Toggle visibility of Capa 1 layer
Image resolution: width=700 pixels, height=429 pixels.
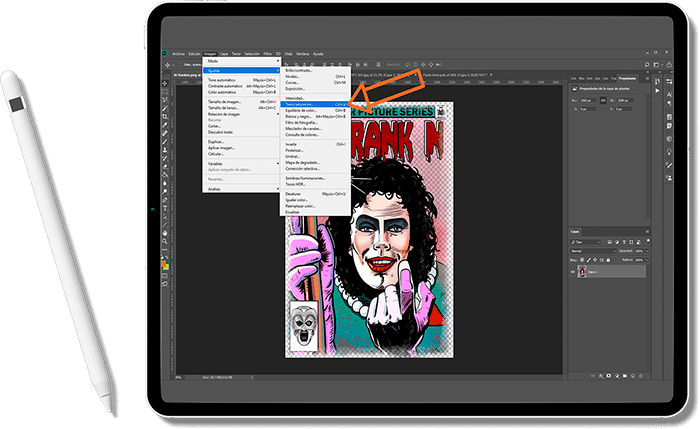point(573,272)
